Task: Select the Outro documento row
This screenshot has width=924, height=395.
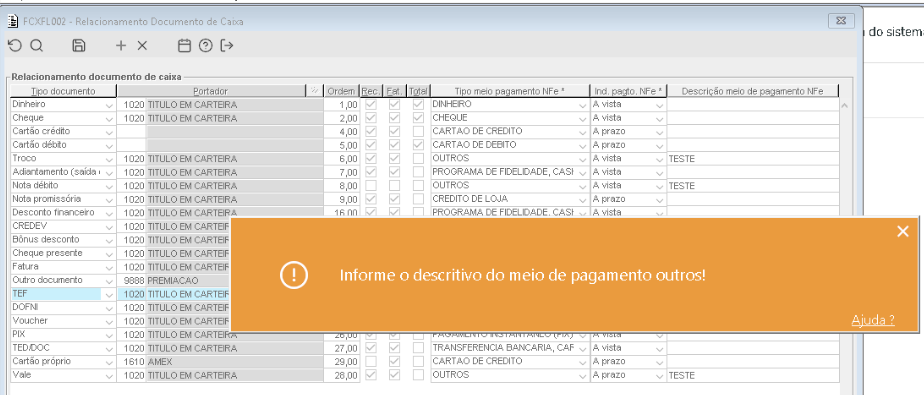Action: coord(63,280)
